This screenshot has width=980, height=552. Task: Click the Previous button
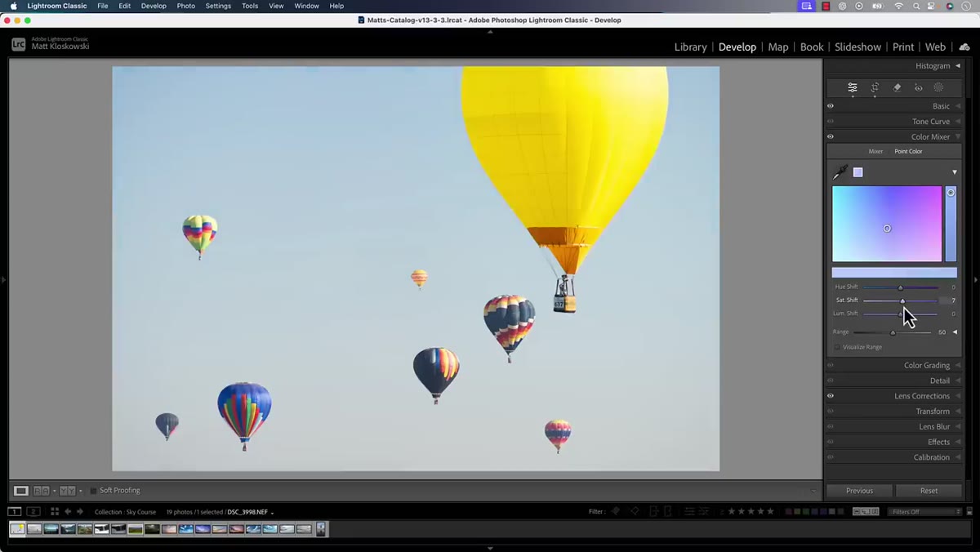tap(859, 491)
